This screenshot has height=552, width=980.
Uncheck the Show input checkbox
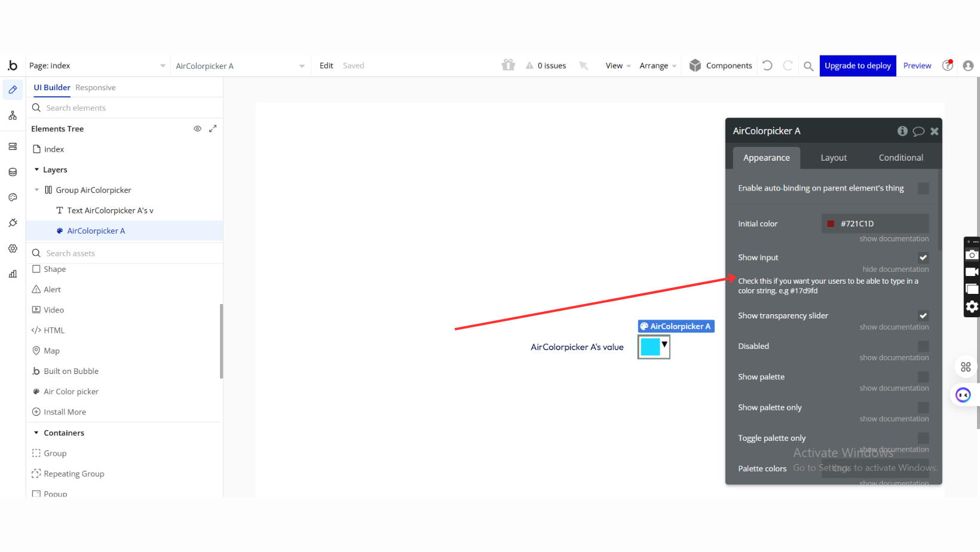pyautogui.click(x=923, y=257)
